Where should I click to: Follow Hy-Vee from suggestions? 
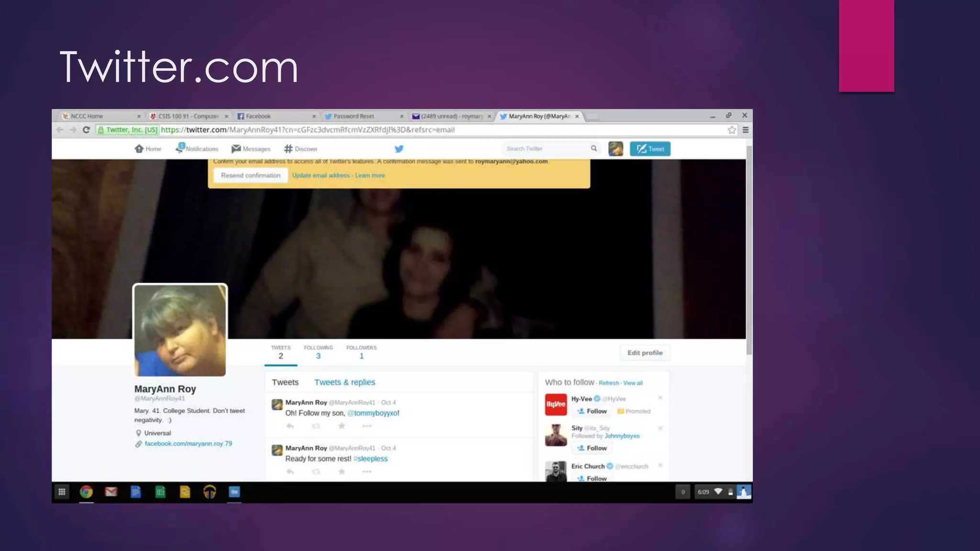click(x=592, y=411)
